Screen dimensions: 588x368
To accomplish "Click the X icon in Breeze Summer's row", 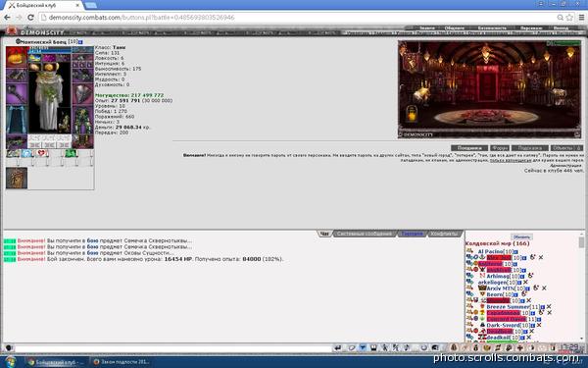I will pos(549,307).
